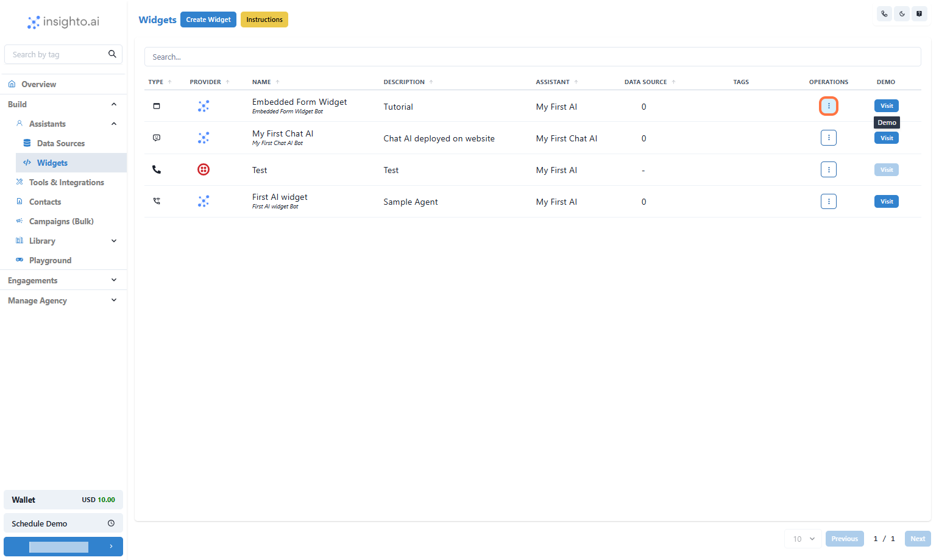Screen dimensions: 939x560
Task: Click the Schedule Demo button
Action: pos(63,523)
